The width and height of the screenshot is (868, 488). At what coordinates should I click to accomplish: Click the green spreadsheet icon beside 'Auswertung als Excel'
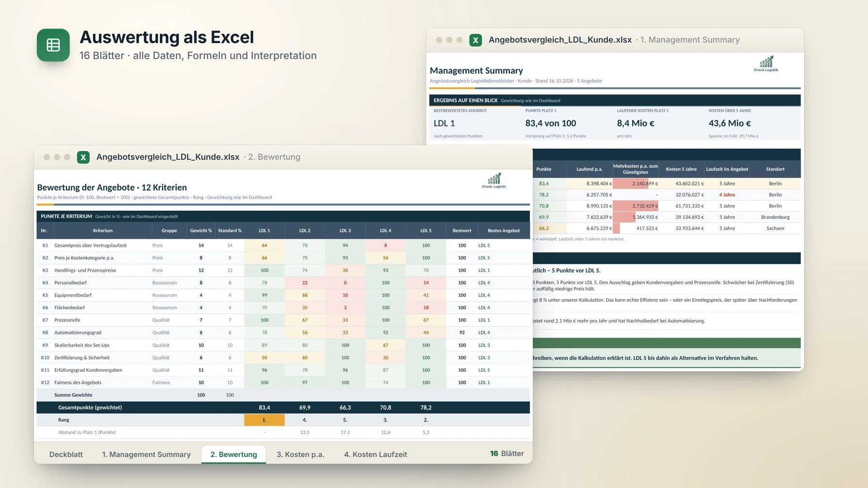point(53,45)
